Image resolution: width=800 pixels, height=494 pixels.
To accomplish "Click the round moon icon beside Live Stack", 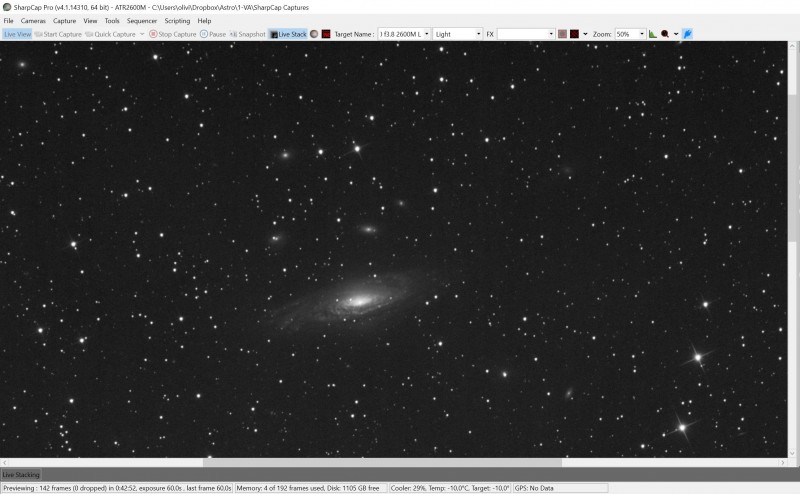I will point(314,34).
